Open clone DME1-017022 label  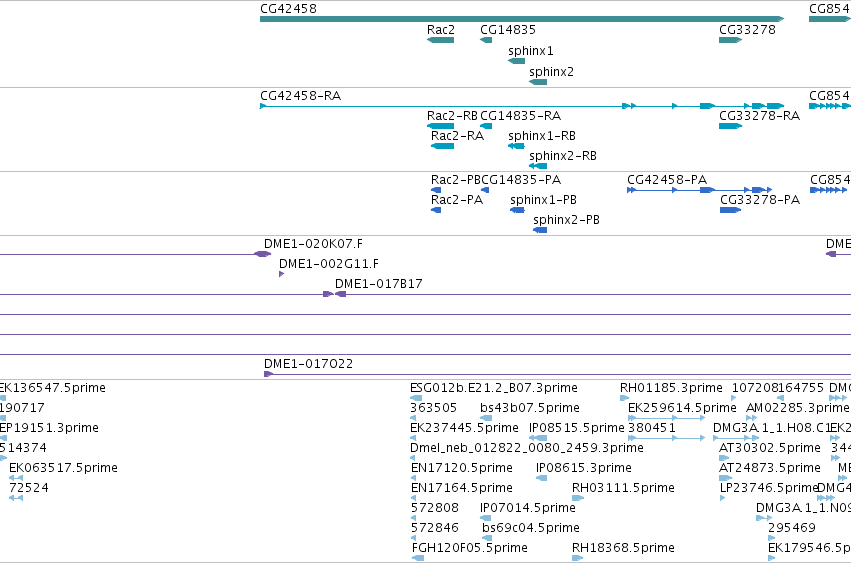click(x=308, y=364)
